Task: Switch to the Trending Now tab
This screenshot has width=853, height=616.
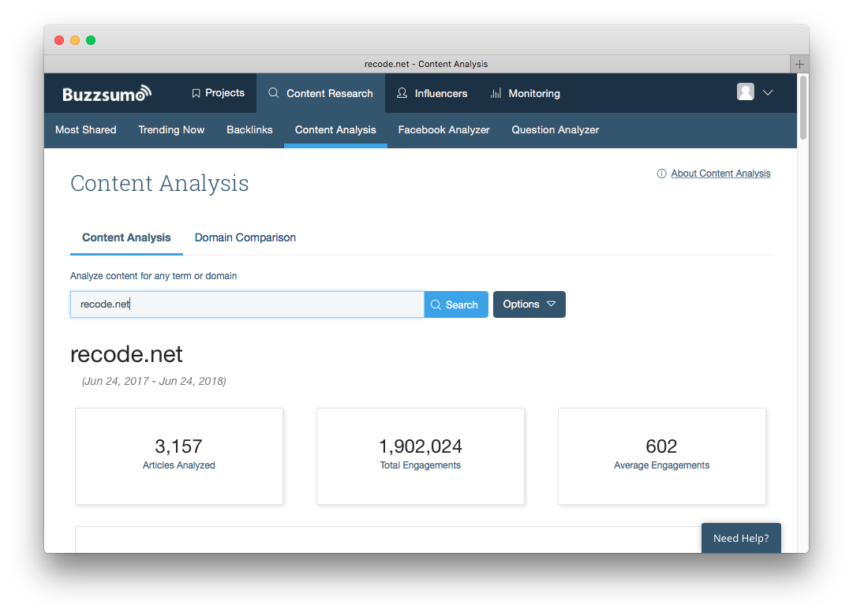Action: pos(171,130)
